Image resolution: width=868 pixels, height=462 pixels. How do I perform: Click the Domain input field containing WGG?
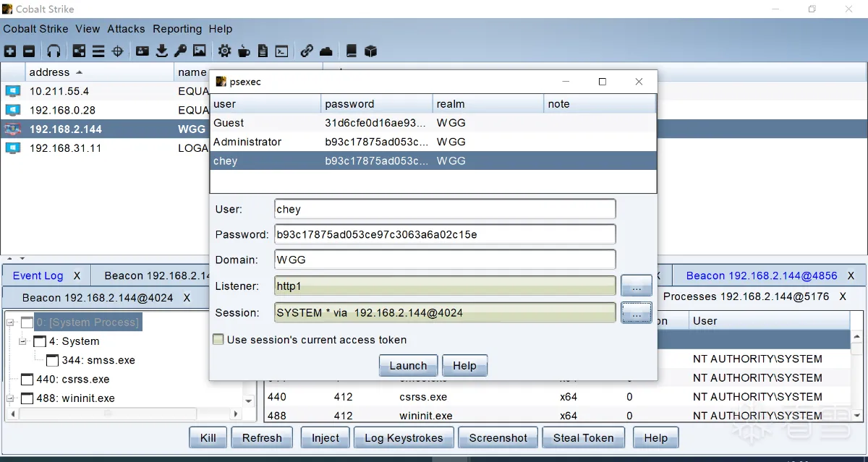(445, 260)
